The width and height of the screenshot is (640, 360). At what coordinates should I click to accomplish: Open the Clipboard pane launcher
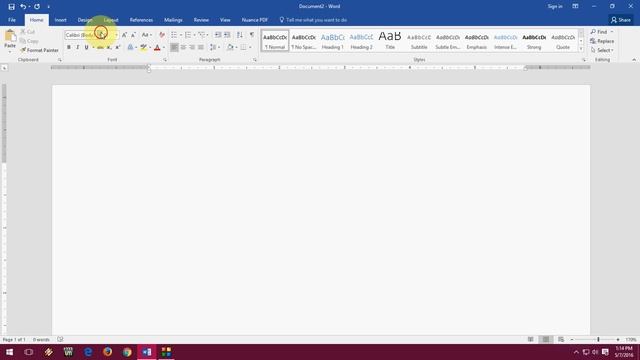click(x=60, y=60)
